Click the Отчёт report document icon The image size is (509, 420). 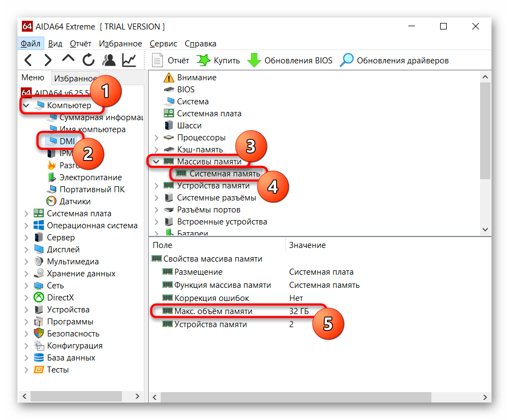click(x=157, y=60)
